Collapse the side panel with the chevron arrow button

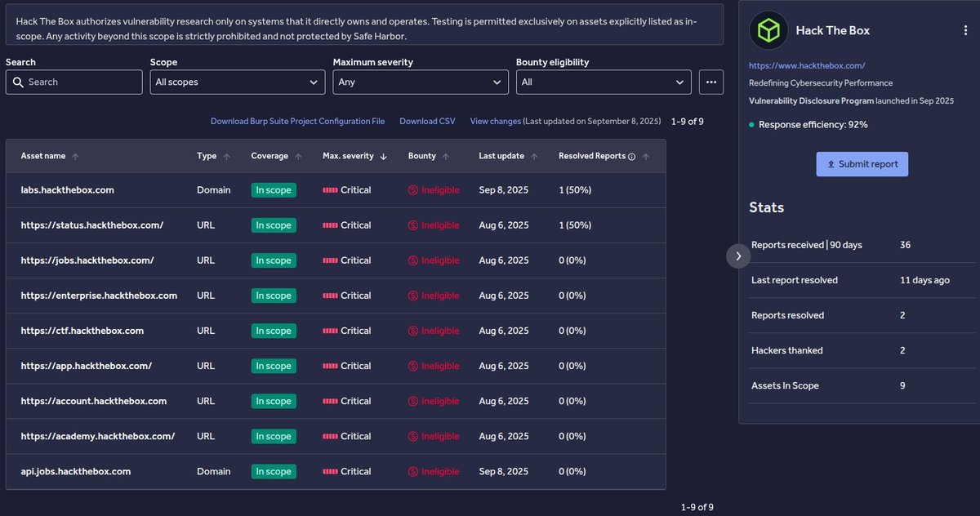click(737, 256)
